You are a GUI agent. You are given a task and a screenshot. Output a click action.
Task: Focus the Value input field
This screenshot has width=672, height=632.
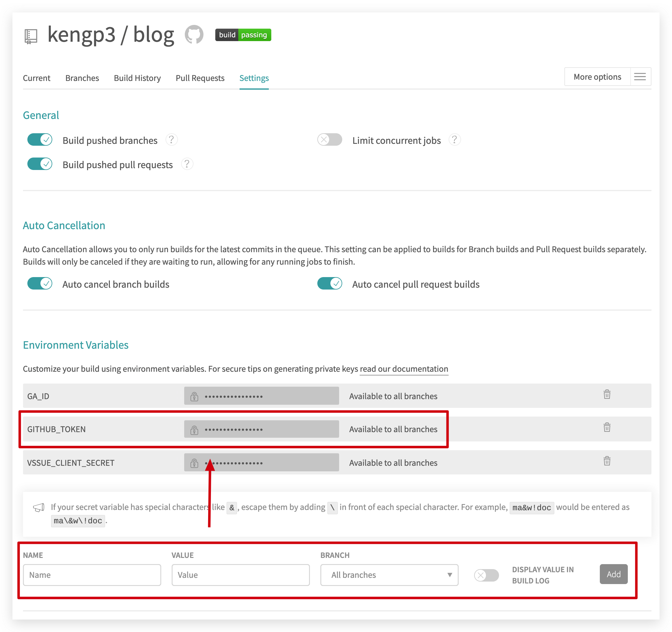(241, 575)
